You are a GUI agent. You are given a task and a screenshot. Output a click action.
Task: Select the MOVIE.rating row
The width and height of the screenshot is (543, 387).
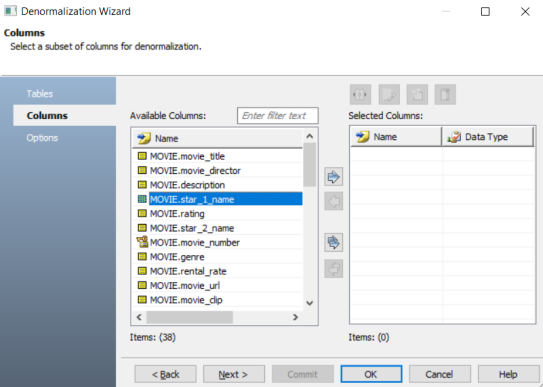(x=217, y=214)
